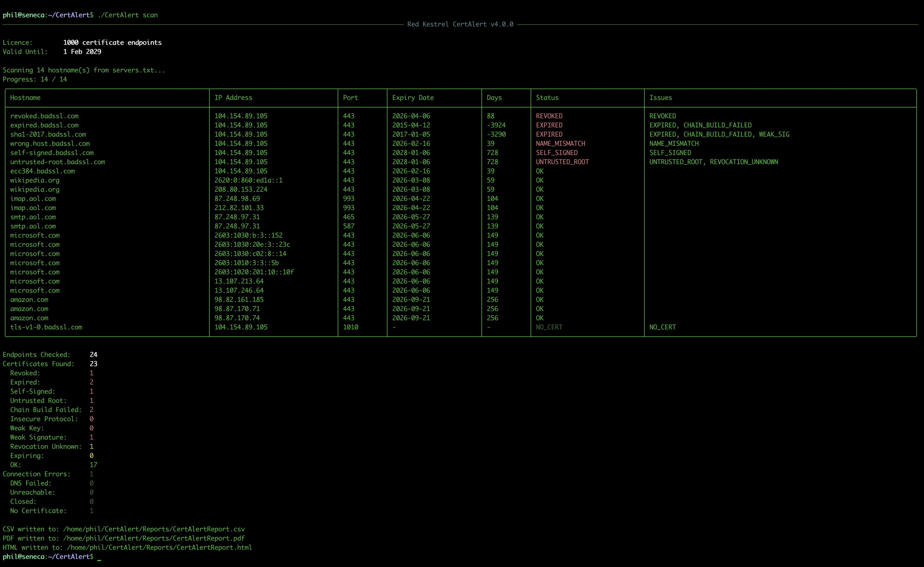
Task: Click IP address "98.87.170.71"
Action: 237,309
